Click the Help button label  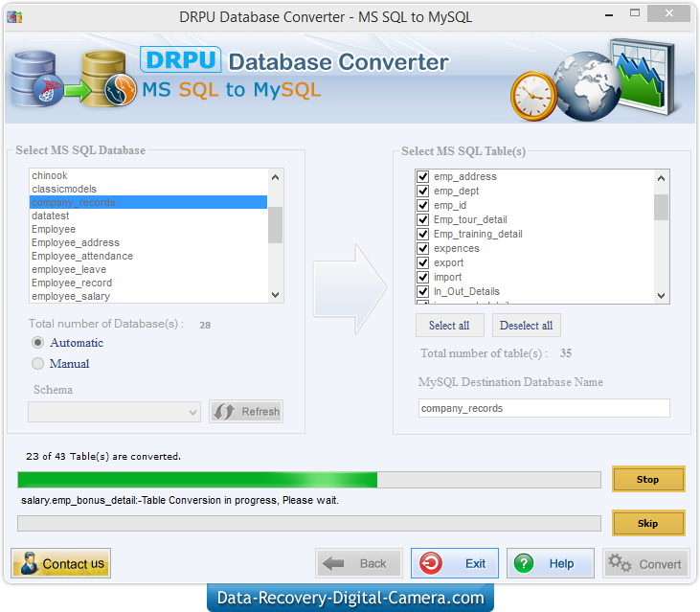click(561, 564)
